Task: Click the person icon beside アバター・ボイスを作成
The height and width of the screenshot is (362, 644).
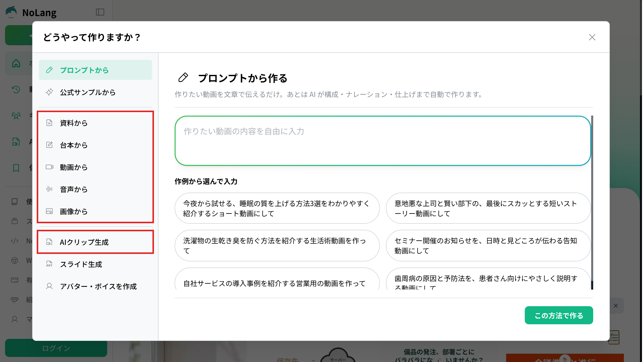Action: point(49,286)
